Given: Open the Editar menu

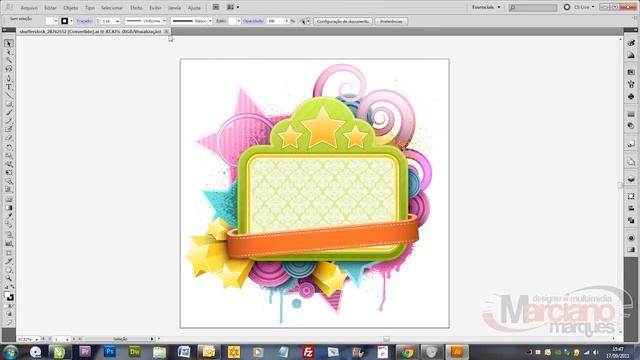Looking at the screenshot, I should pos(50,8).
